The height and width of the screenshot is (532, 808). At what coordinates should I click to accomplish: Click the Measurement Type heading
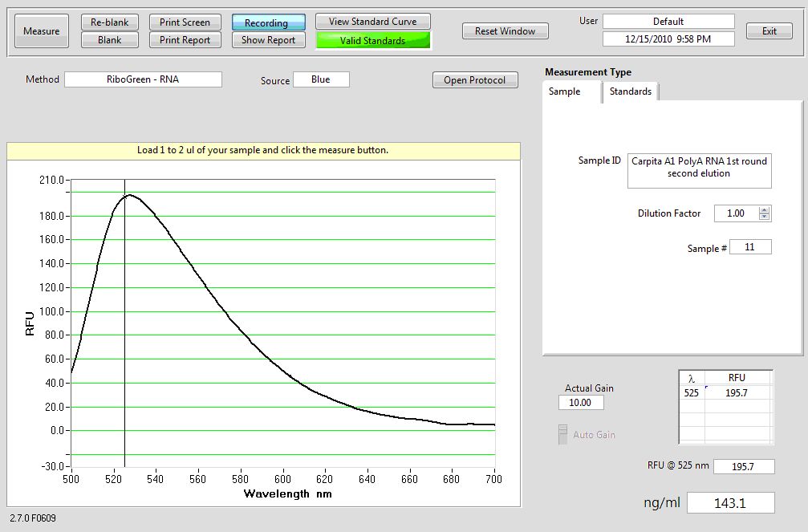pyautogui.click(x=588, y=72)
